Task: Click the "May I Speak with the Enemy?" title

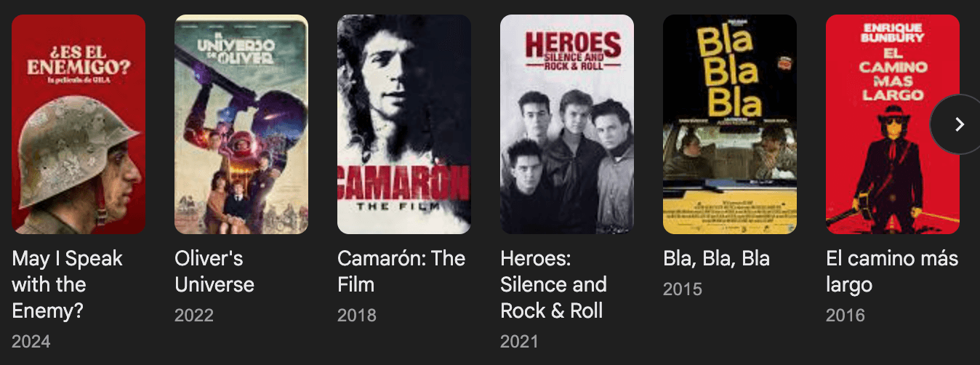Action: (68, 284)
